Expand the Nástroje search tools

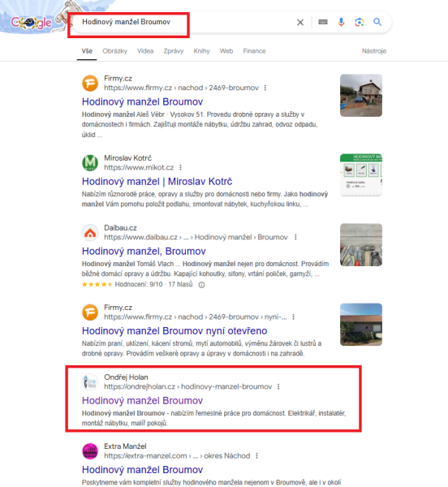click(x=374, y=51)
